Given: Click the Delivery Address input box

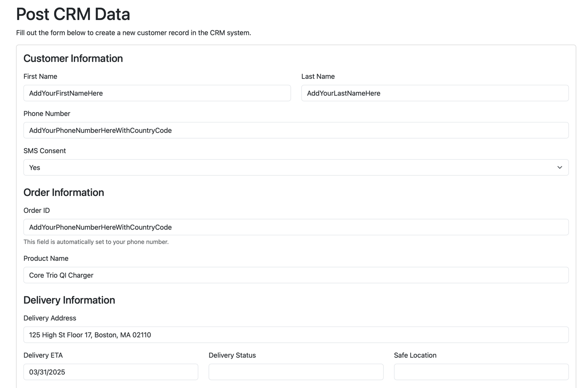Looking at the screenshot, I should pos(295,335).
